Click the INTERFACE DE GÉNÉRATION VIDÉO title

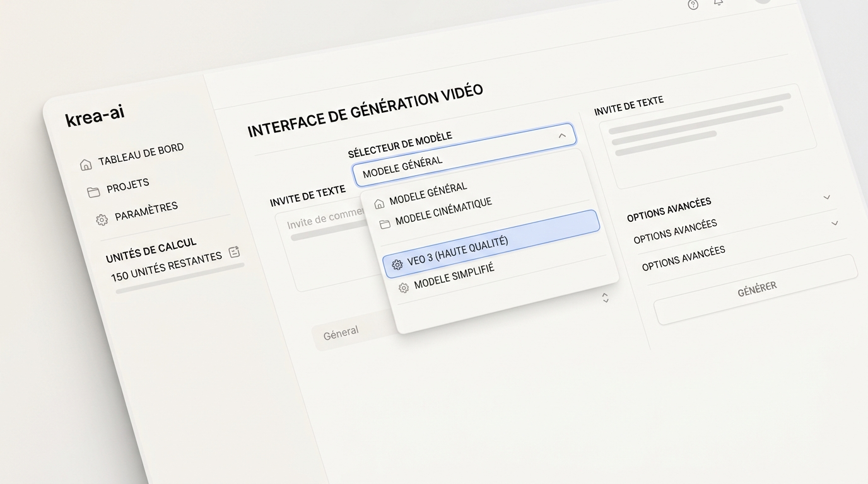365,110
